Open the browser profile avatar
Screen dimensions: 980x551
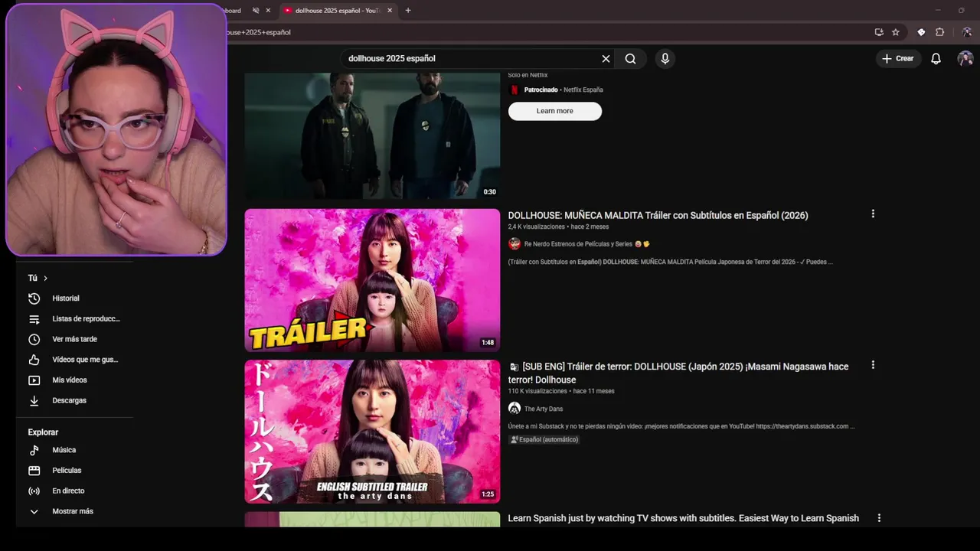(967, 32)
